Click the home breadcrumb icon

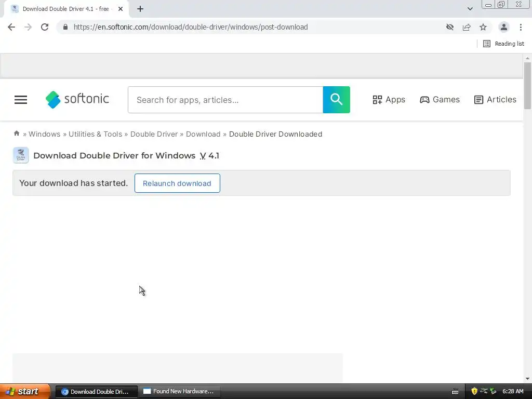tap(16, 134)
